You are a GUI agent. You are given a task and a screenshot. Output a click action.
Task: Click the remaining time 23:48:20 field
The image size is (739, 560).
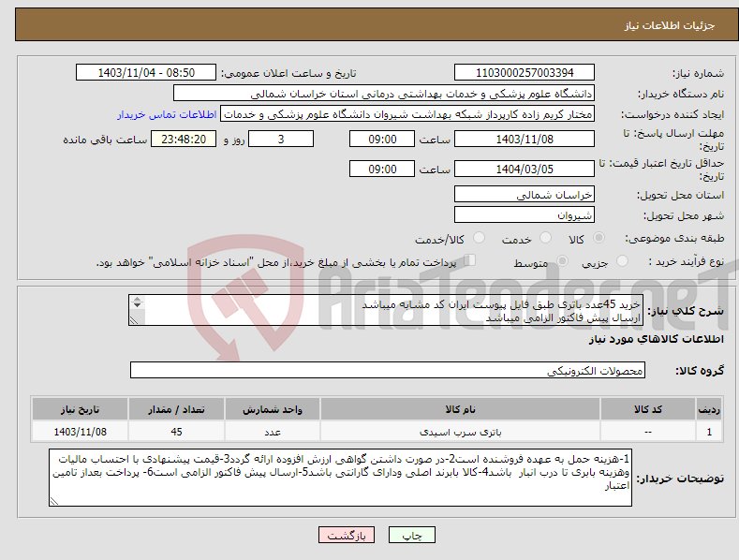tap(184, 139)
